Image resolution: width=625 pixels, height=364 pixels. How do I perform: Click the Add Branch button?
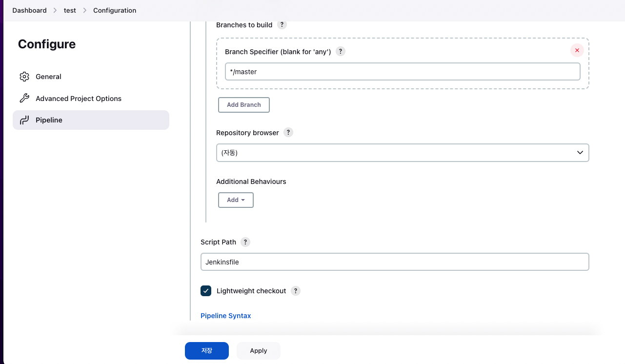tap(244, 105)
